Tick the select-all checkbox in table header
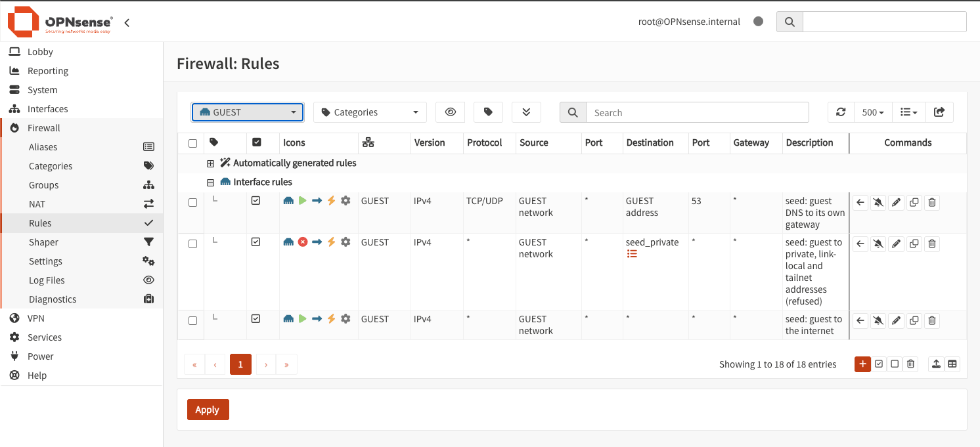Image resolution: width=980 pixels, height=447 pixels. tap(192, 143)
